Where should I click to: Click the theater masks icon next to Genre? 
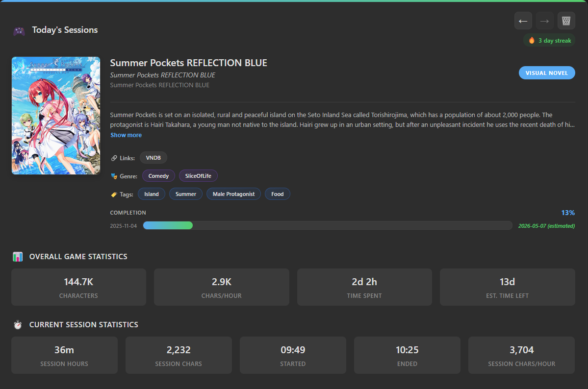tap(114, 176)
